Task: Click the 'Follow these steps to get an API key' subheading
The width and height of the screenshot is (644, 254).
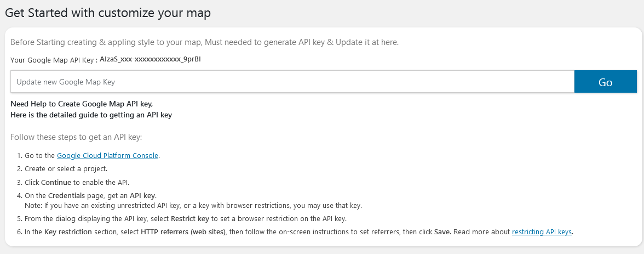Action: tap(76, 137)
